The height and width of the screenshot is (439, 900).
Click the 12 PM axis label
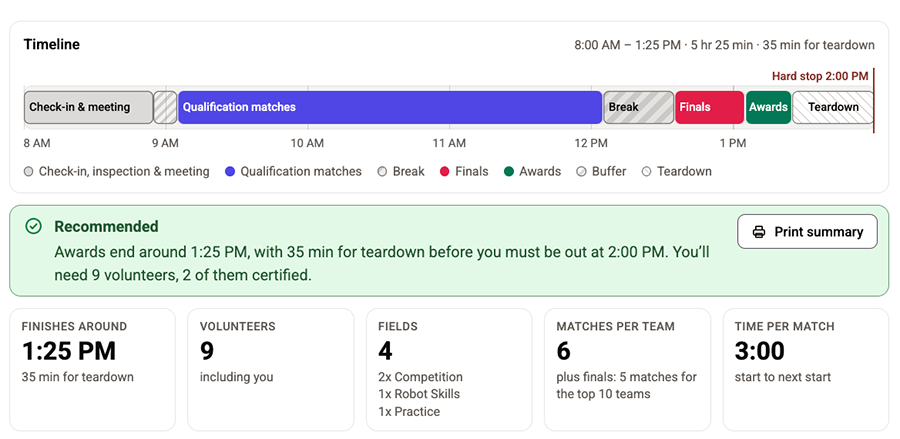click(x=591, y=143)
